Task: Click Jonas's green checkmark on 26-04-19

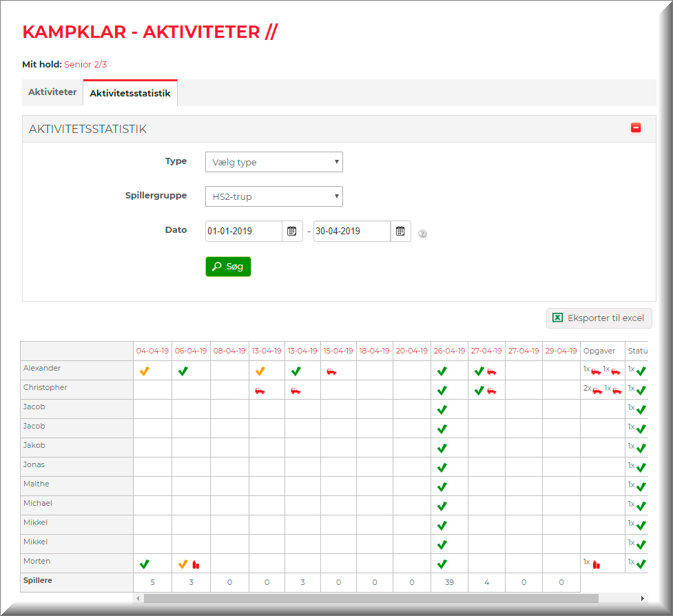Action: [x=442, y=467]
